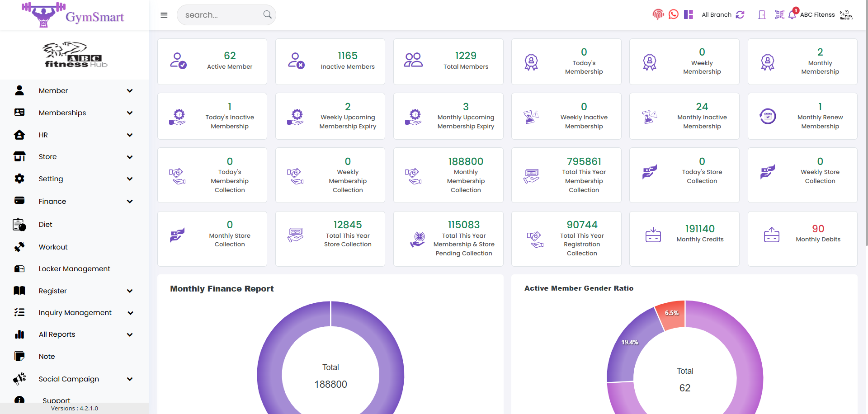
Task: Open the QR code scanner icon
Action: pyautogui.click(x=779, y=14)
